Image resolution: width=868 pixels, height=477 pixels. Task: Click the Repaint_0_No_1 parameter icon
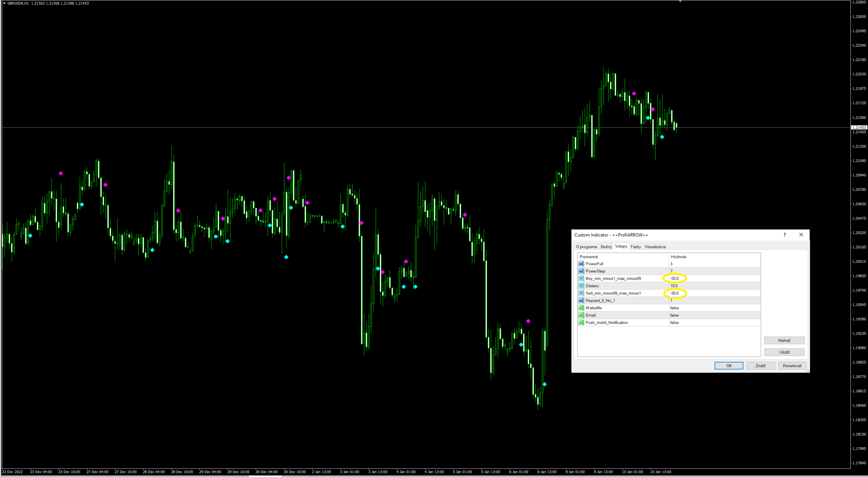click(x=581, y=300)
